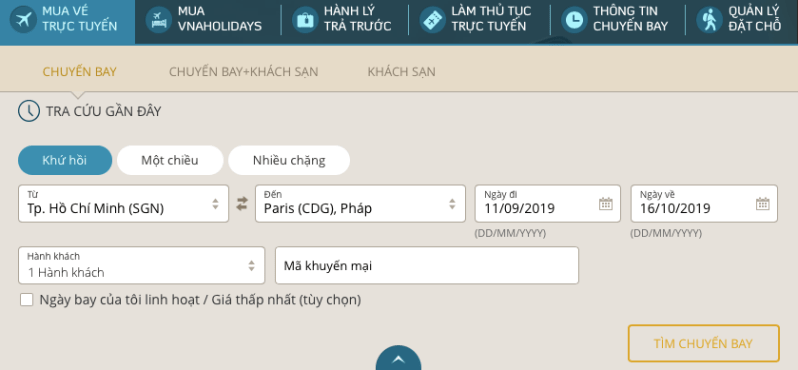The image size is (798, 370).
Task: Click the traveler icon for Quản lý đặt chỗ
Action: 709,20
